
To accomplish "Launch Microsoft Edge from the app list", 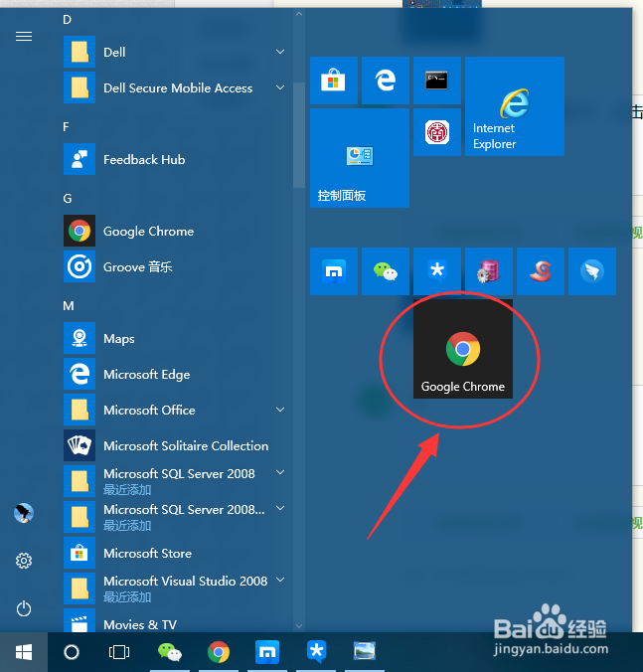I will click(176, 374).
